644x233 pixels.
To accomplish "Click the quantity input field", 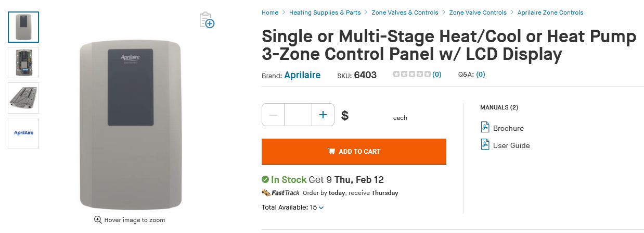I will 298,115.
